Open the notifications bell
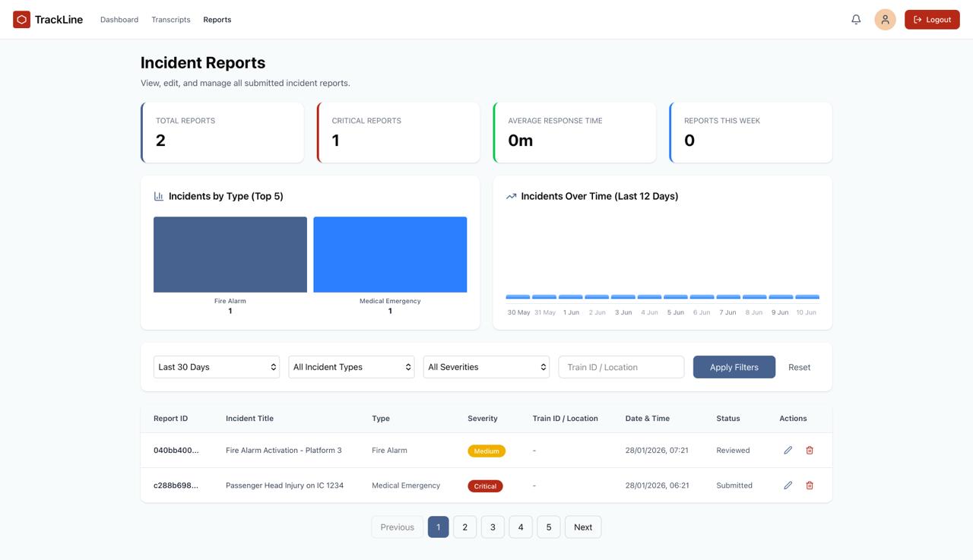 (856, 20)
